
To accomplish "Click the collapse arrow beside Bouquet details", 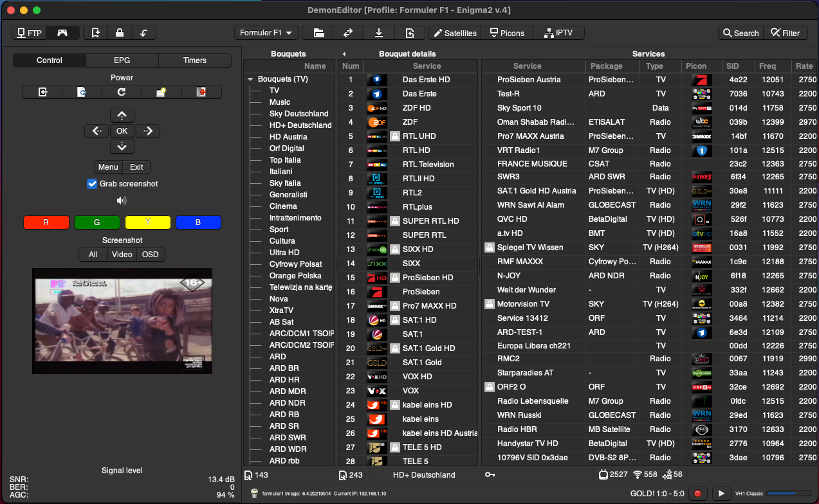I will click(x=344, y=54).
